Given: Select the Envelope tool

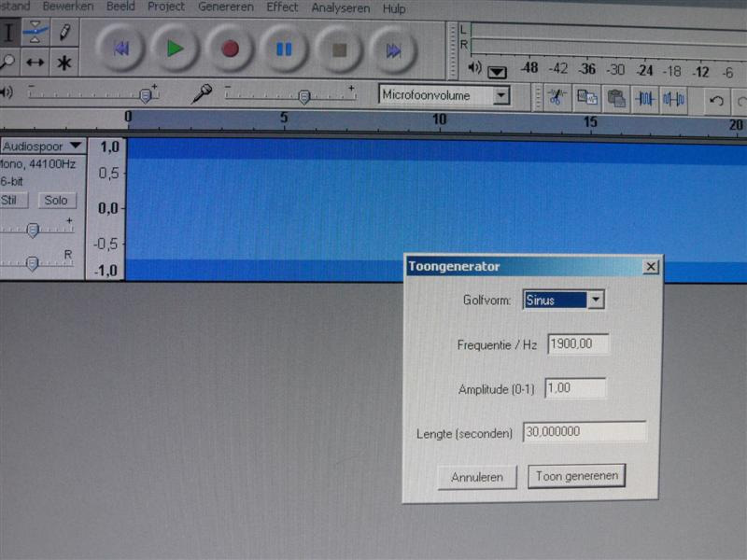Looking at the screenshot, I should click(35, 31).
